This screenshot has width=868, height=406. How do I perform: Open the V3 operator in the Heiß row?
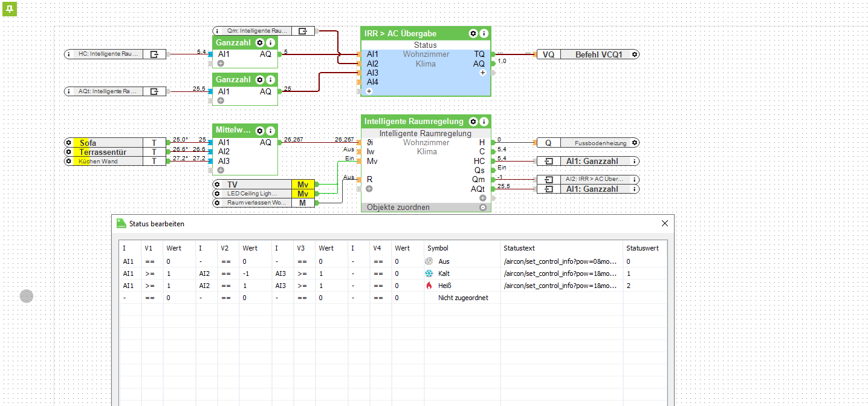pos(302,286)
